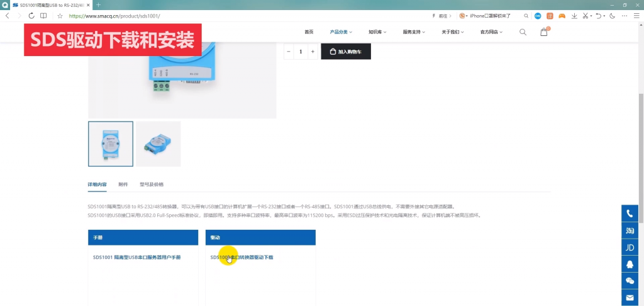The width and height of the screenshot is (644, 306).
Task: Decrease quantity with minus button
Action: point(288,52)
